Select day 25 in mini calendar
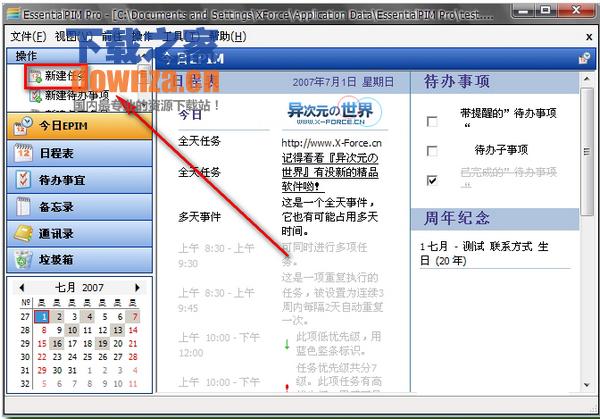 [87, 357]
